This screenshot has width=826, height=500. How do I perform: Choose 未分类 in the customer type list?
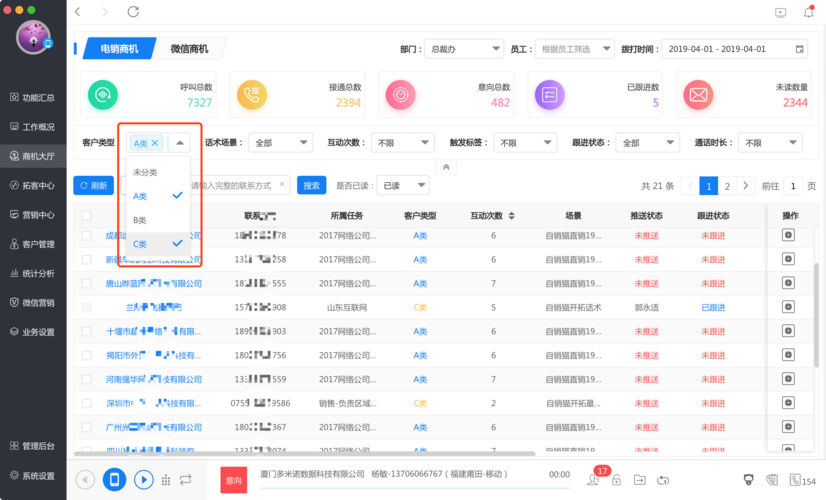click(x=158, y=172)
